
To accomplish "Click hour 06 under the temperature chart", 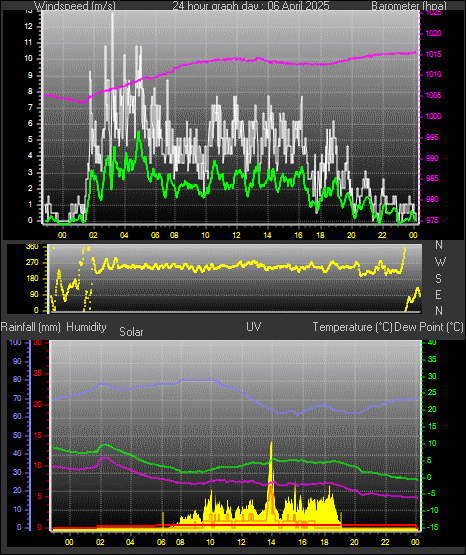I will [161, 542].
